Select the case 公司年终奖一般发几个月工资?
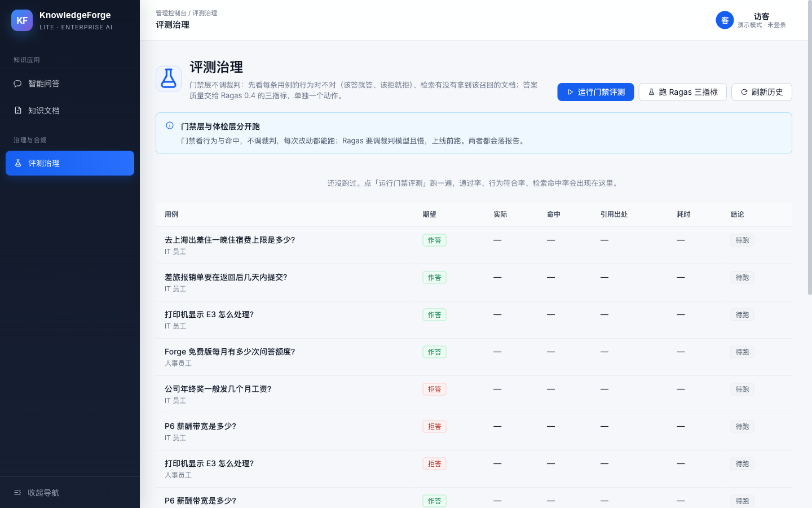812x508 pixels. [218, 389]
